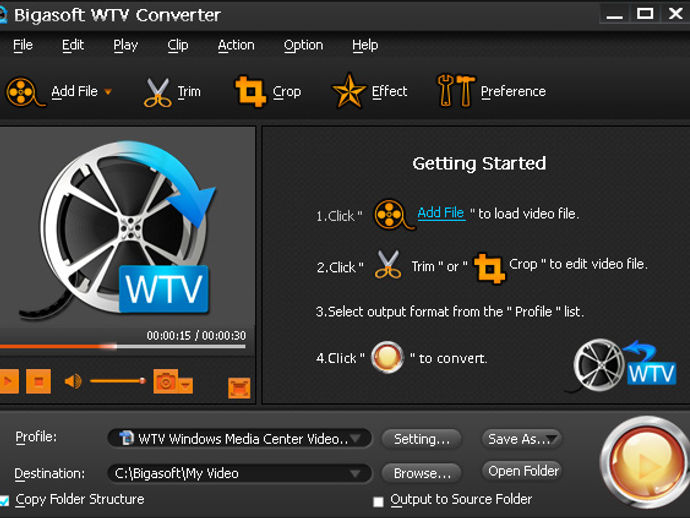Click crop icon in Getting Started step 2
690x518 pixels.
489,268
